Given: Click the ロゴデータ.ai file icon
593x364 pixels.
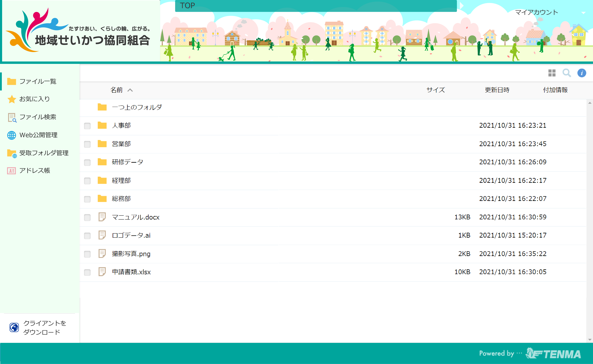Looking at the screenshot, I should 102,235.
